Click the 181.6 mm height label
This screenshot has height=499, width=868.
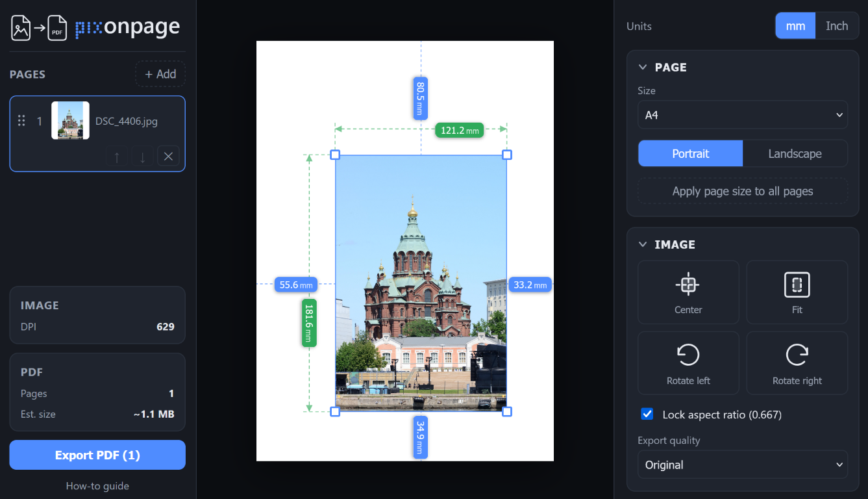[309, 323]
